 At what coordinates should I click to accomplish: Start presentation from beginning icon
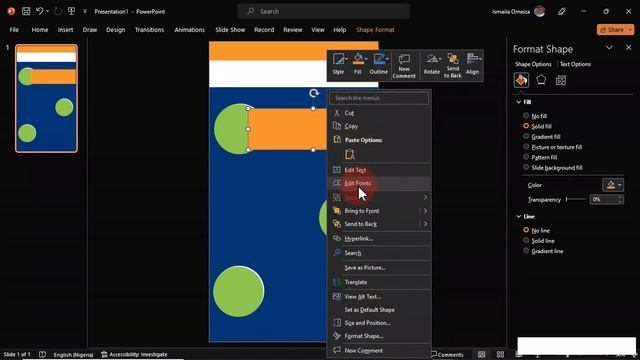tap(71, 11)
